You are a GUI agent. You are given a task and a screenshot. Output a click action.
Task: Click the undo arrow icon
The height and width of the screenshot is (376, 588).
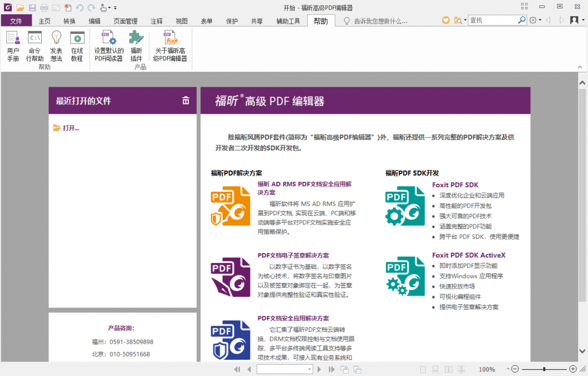[x=79, y=7]
